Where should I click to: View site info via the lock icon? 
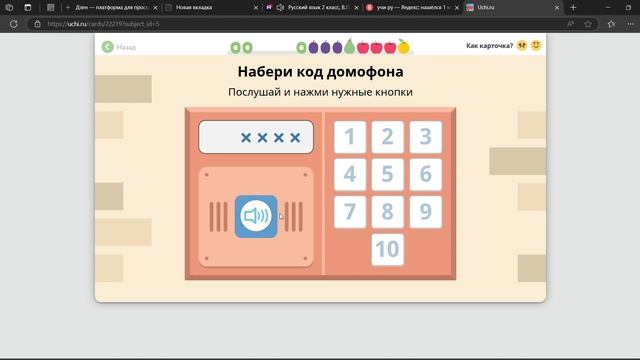pyautogui.click(x=38, y=24)
